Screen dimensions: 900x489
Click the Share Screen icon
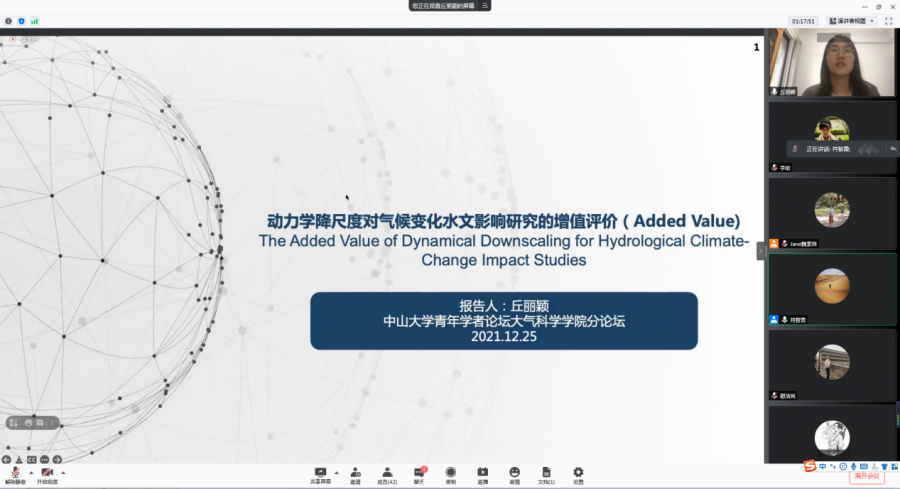320,472
